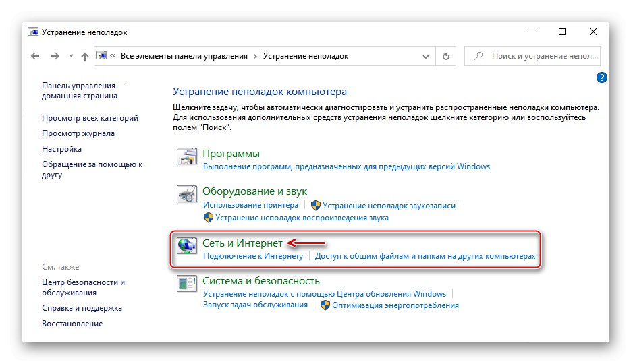Open recent locations dropdown arrow
Viewport: 631px width, 364px height.
(x=70, y=57)
